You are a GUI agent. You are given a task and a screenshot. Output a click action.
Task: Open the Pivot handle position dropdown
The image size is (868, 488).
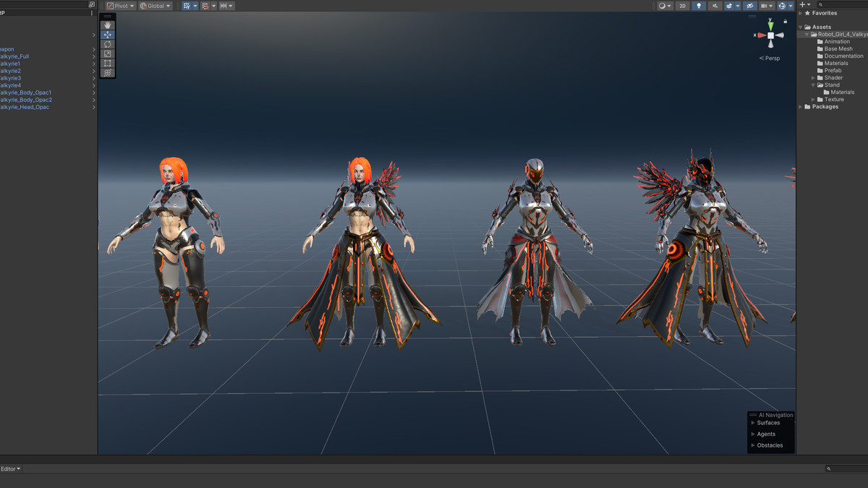pos(121,6)
